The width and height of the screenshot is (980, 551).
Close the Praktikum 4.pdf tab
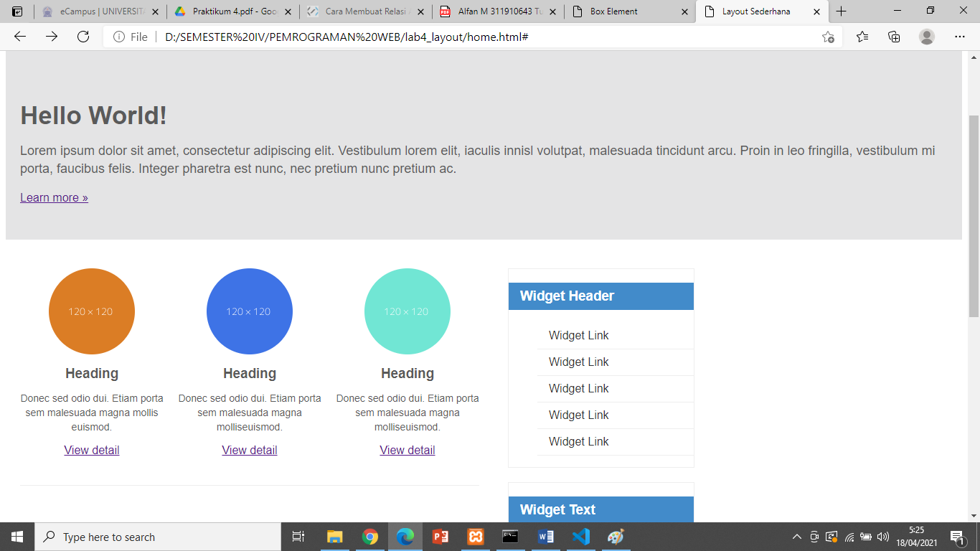click(x=288, y=11)
